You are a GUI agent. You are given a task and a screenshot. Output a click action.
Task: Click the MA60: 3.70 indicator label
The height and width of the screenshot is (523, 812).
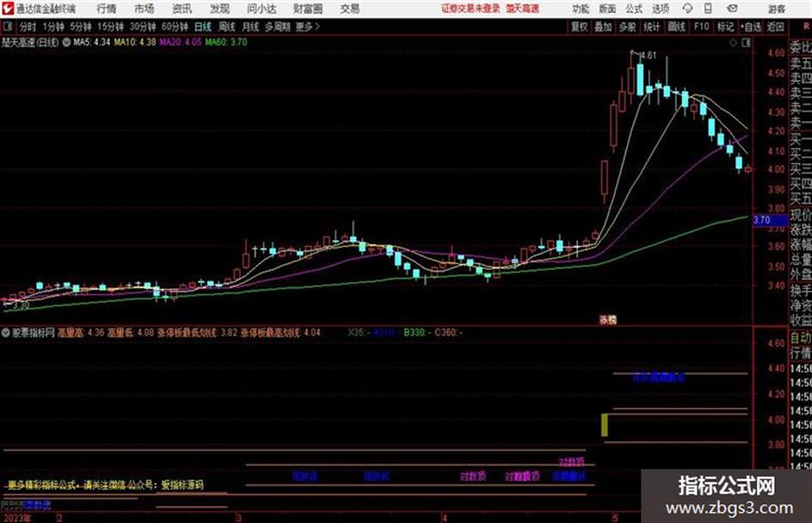coord(226,42)
